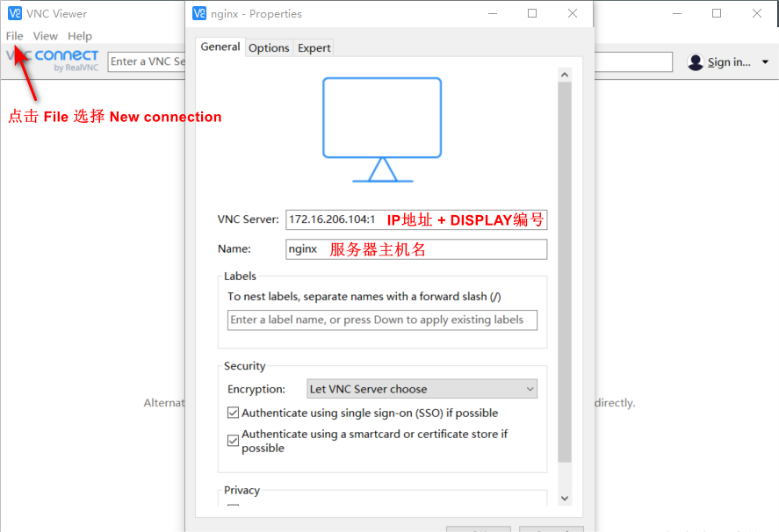Maximize the VNC Viewer main window
The image size is (779, 532).
click(x=717, y=13)
